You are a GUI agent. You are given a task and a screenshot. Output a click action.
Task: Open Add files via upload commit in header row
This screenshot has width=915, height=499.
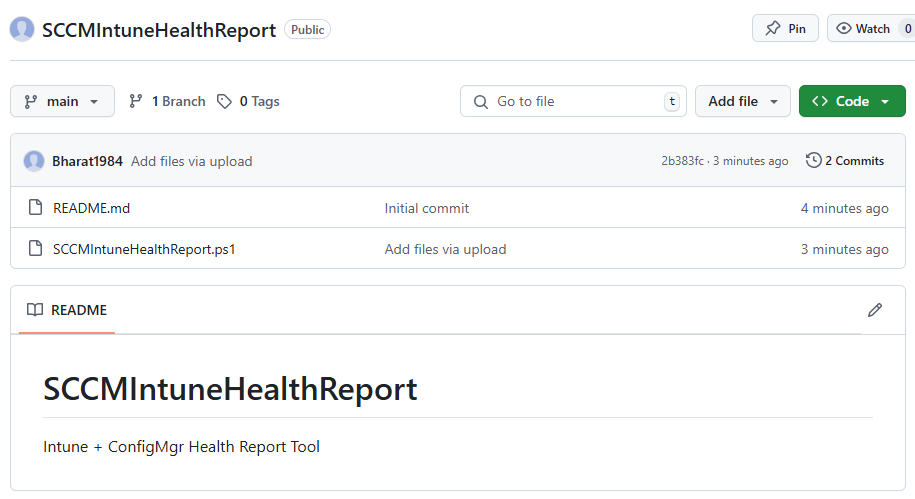point(191,161)
